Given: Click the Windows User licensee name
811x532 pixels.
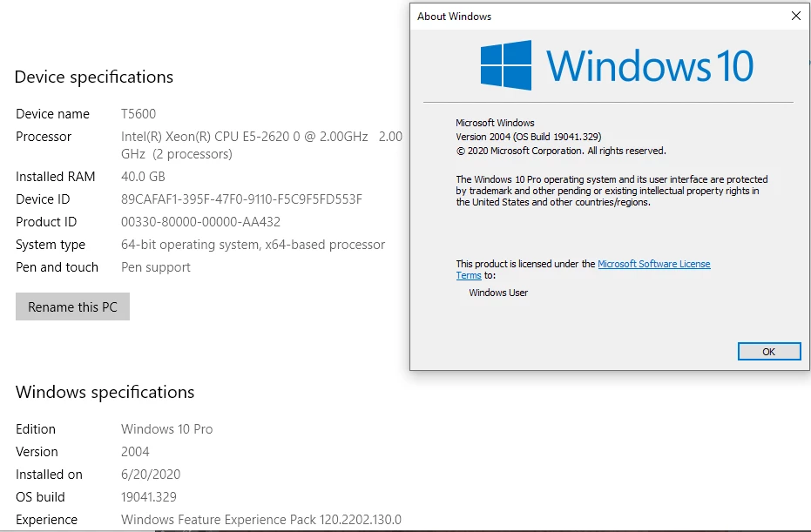Looking at the screenshot, I should click(x=498, y=293).
